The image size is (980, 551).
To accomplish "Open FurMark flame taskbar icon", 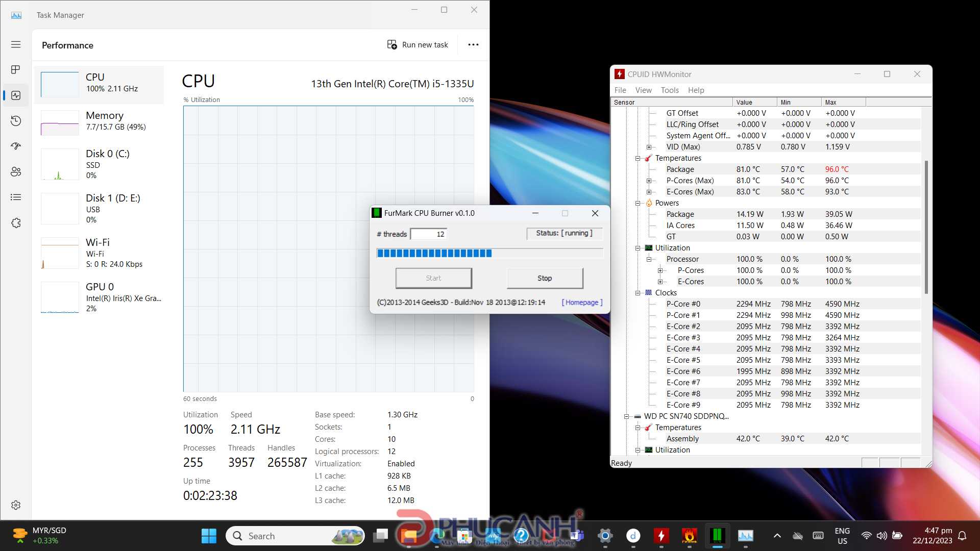I will pyautogui.click(x=689, y=536).
